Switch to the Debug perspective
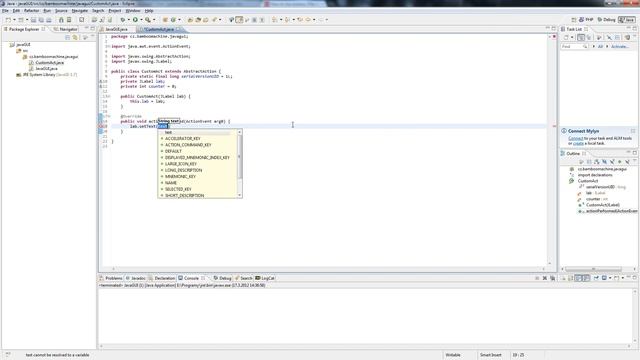The image size is (640, 360). pyautogui.click(x=606, y=20)
